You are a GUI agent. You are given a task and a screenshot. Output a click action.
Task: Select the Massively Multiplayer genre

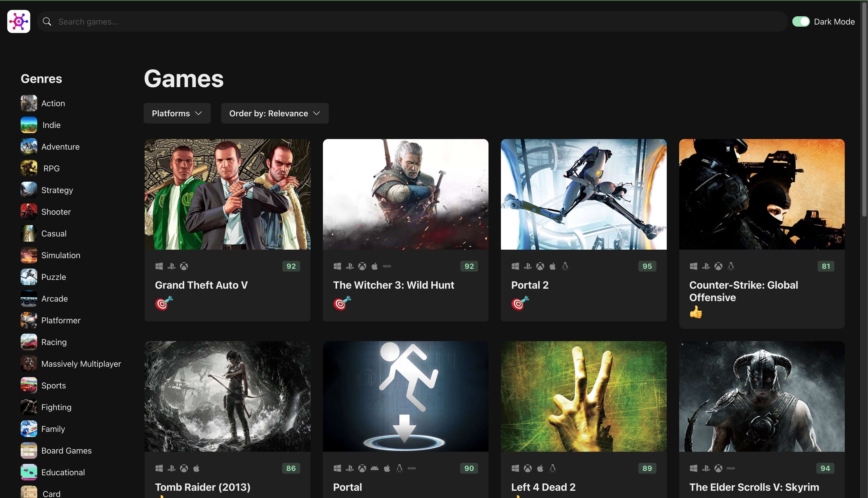(81, 364)
